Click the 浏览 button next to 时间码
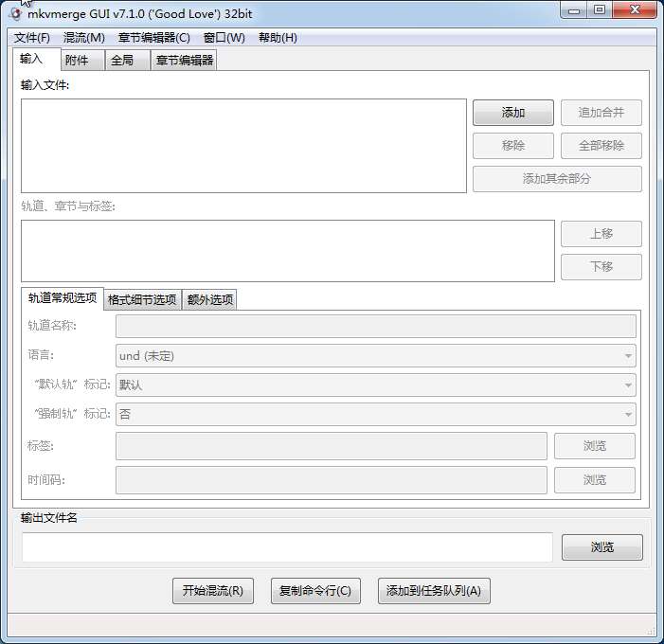 [x=595, y=480]
